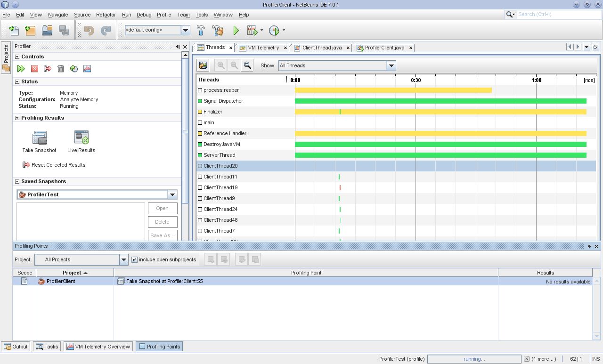
Task: Click the Debug Project toolbar icon
Action: [252, 30]
